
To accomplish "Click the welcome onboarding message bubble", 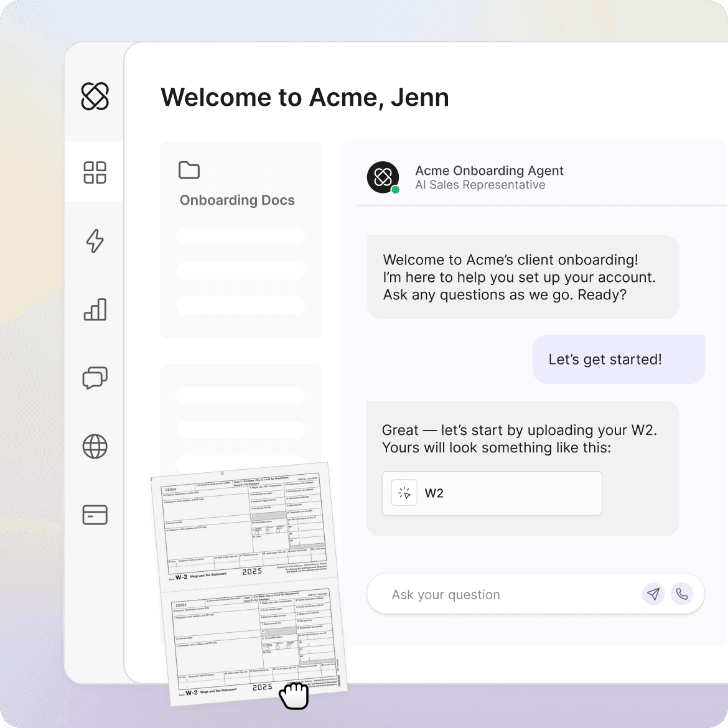I will (523, 277).
